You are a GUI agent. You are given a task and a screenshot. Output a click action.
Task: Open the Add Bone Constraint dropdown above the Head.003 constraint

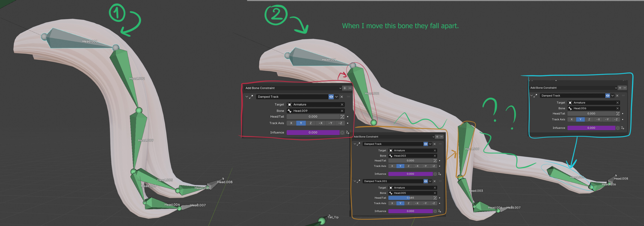pos(394,137)
